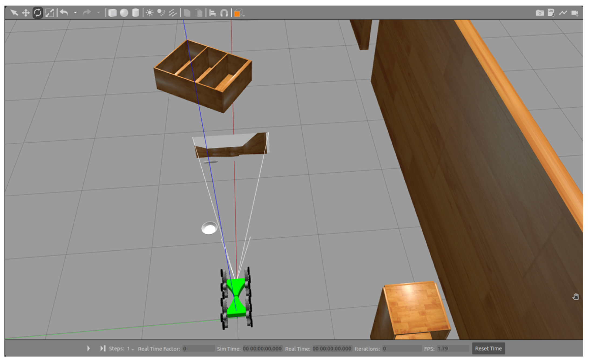Insert a sphere shape
This screenshot has width=589, height=364.
[x=124, y=13]
